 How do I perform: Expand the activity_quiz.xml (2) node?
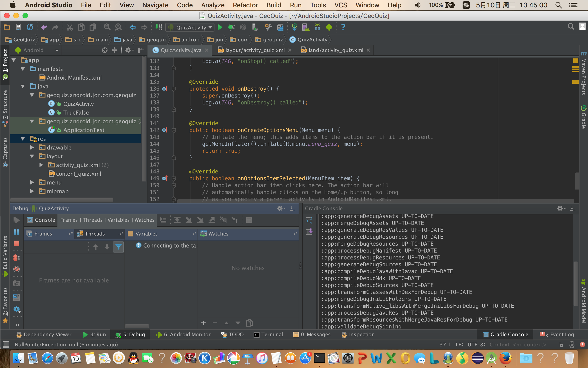tap(41, 165)
